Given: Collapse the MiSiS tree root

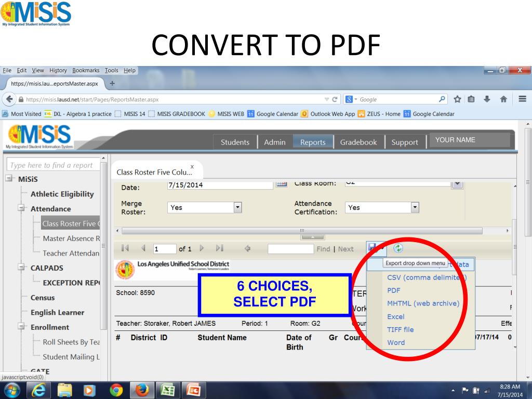Looking at the screenshot, I should click(9, 179).
